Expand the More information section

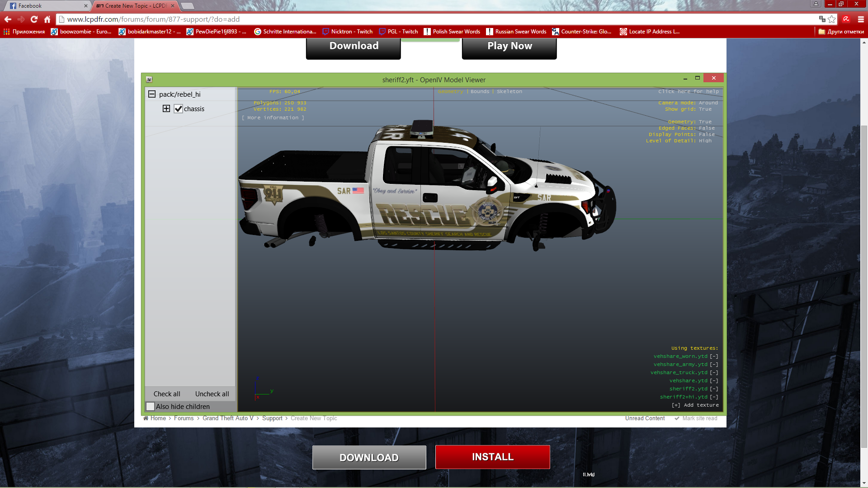[273, 117]
